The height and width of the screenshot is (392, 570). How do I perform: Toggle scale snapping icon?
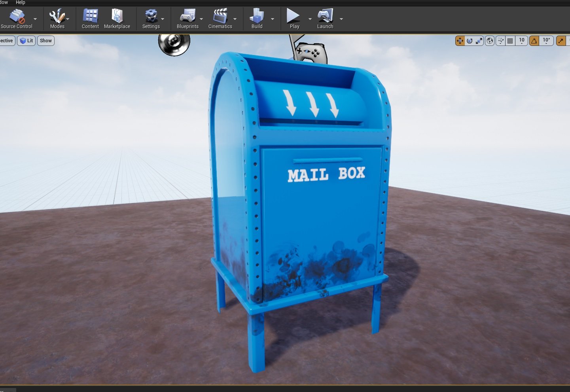[x=561, y=41]
